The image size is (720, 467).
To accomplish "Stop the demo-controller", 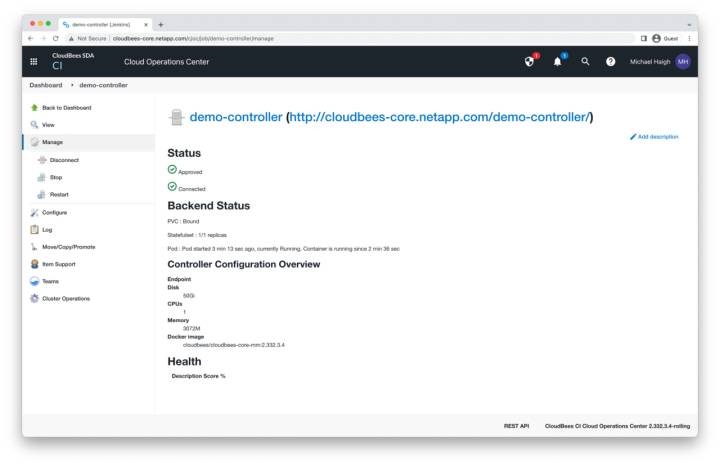I will tap(56, 177).
